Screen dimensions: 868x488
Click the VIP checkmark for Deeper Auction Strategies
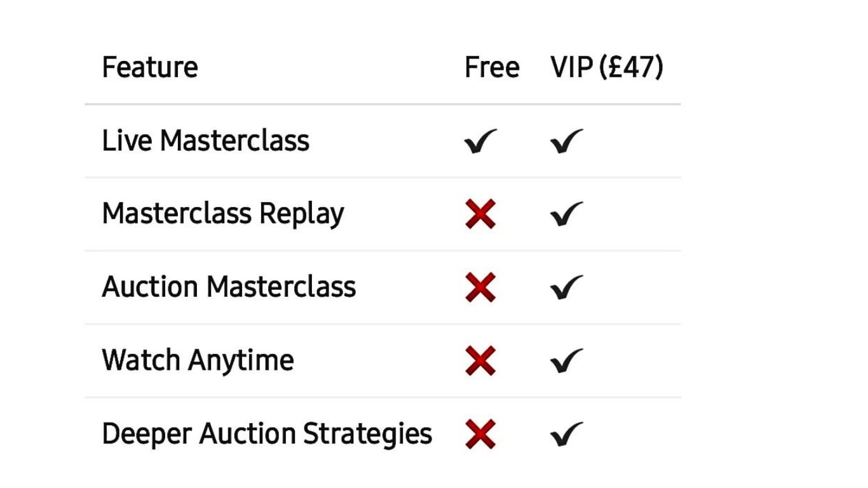pos(566,435)
